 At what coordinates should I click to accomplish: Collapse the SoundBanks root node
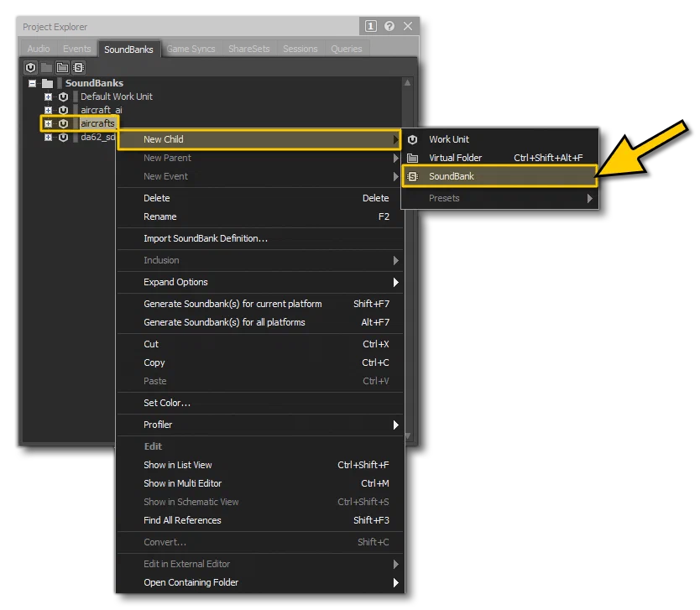[x=32, y=83]
